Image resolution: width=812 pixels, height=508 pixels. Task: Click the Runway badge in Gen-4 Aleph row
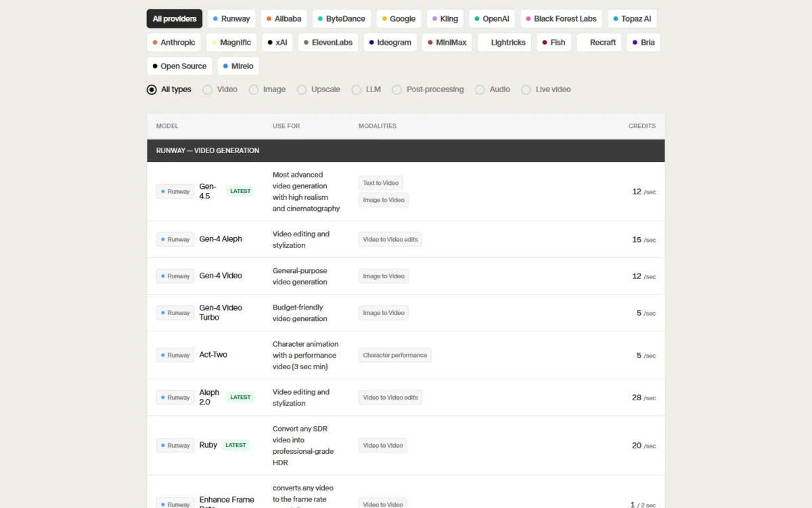point(175,239)
